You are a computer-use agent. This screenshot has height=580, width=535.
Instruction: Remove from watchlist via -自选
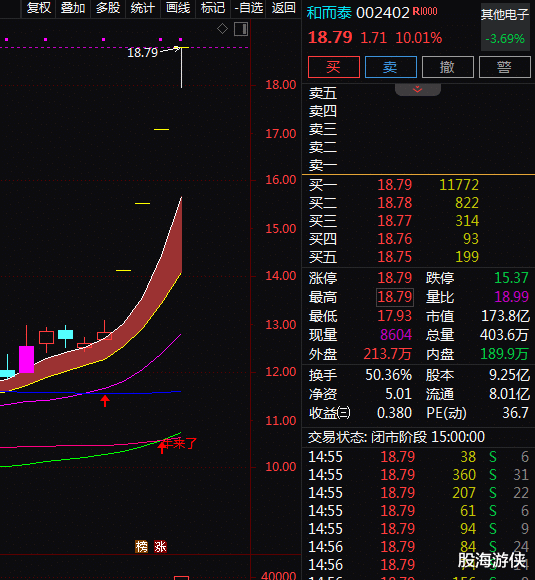[x=248, y=8]
